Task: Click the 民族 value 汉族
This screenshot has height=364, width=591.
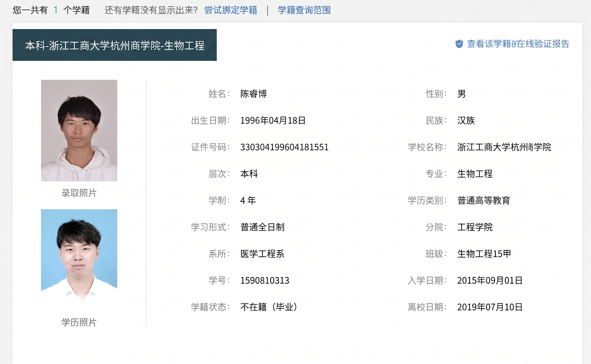Action: click(x=466, y=120)
